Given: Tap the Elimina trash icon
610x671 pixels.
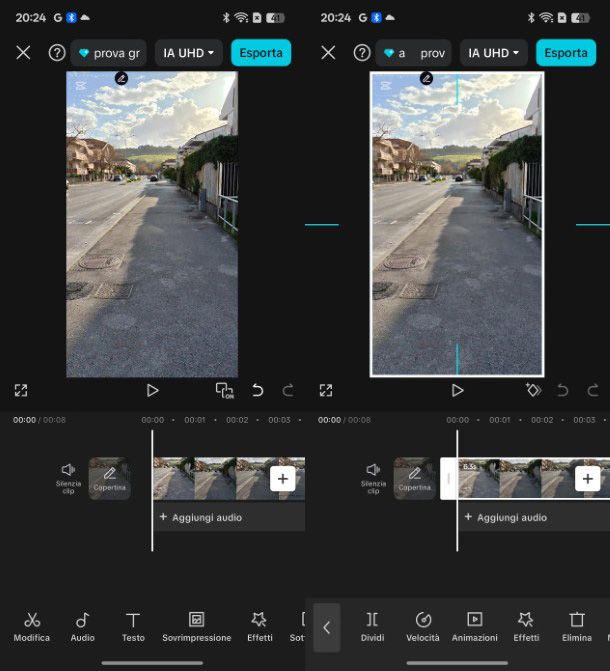Looking at the screenshot, I should click(x=576, y=627).
